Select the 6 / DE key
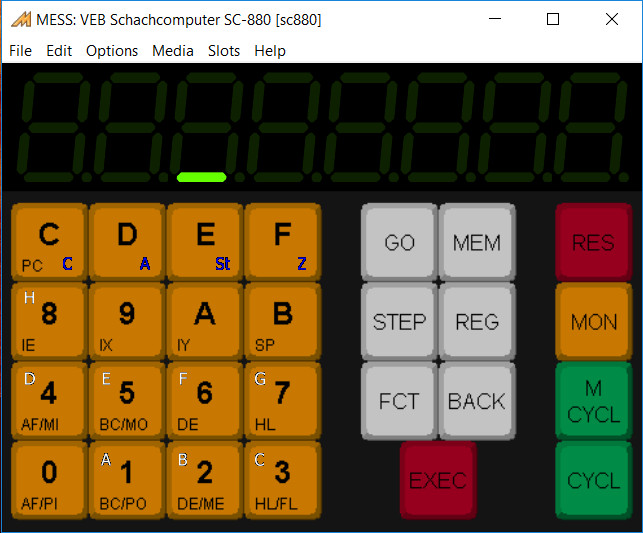The width and height of the screenshot is (643, 533). tap(205, 401)
